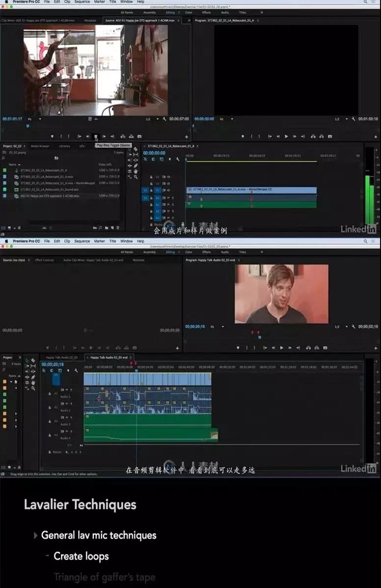Open resolution 1/2 dropdown in upper Source monitor
The image size is (381, 588).
[152, 119]
